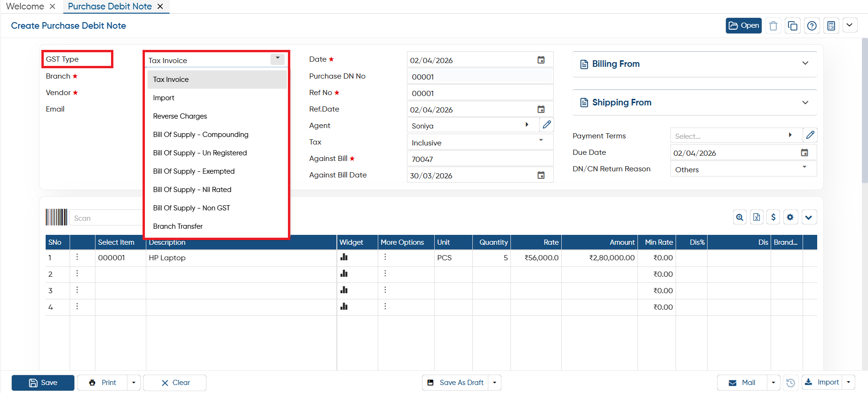The height and width of the screenshot is (393, 868).
Task: Open grid settings gear icon
Action: click(790, 217)
